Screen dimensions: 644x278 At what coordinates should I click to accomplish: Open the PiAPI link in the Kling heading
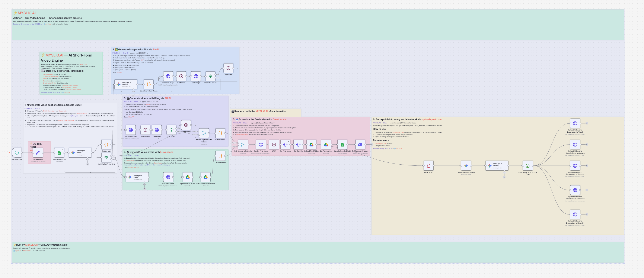coord(168,98)
